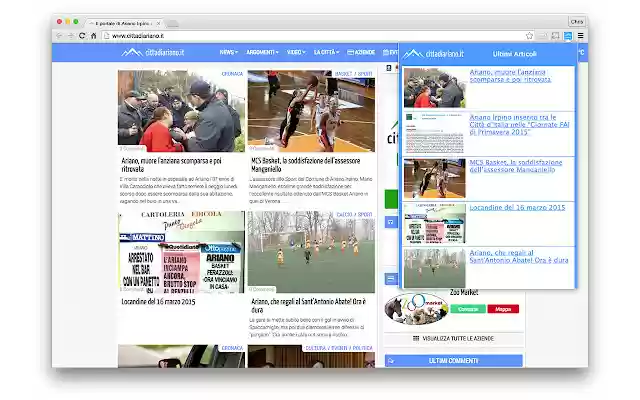
Task: Focus the address bar with www.cittadiariano.it
Action: coord(312,36)
